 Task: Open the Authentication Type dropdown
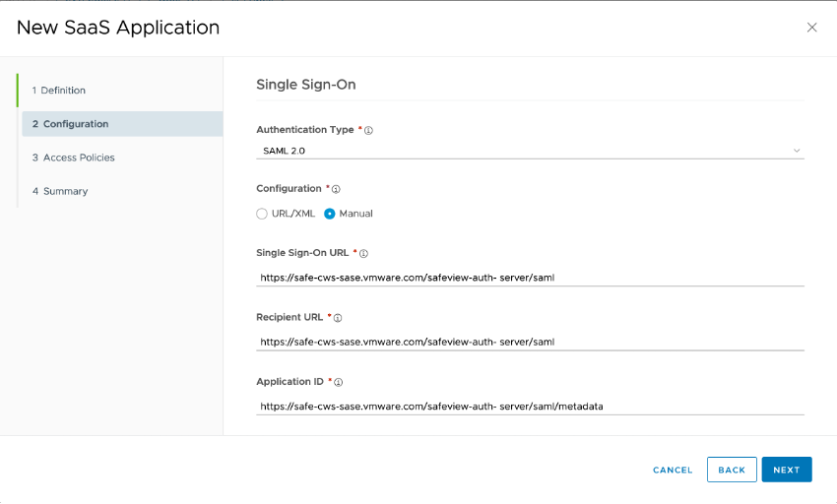click(x=529, y=151)
